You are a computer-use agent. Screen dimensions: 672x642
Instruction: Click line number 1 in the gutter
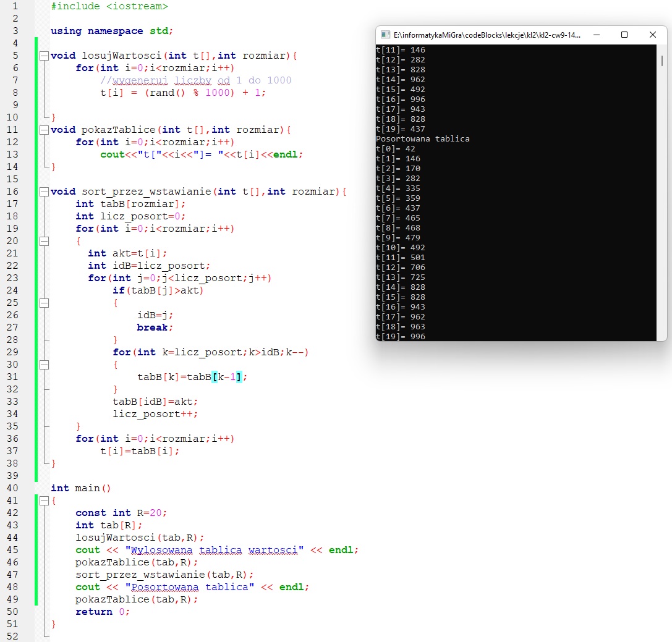point(15,6)
